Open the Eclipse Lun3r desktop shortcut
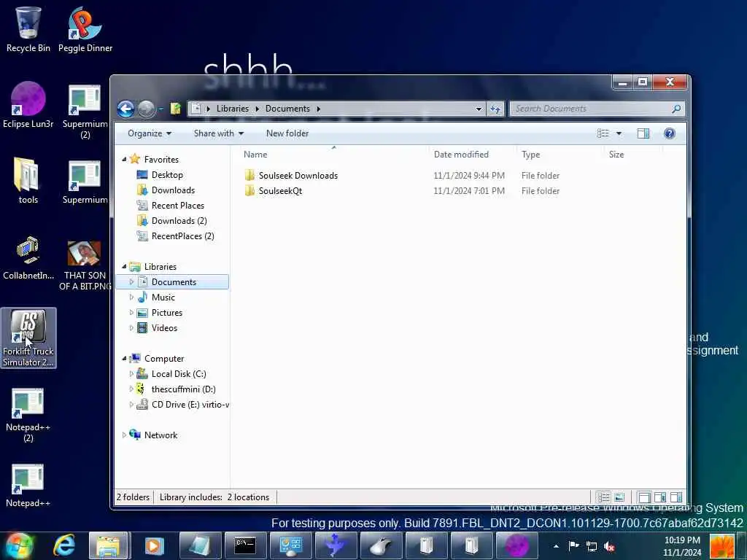 tap(28, 105)
